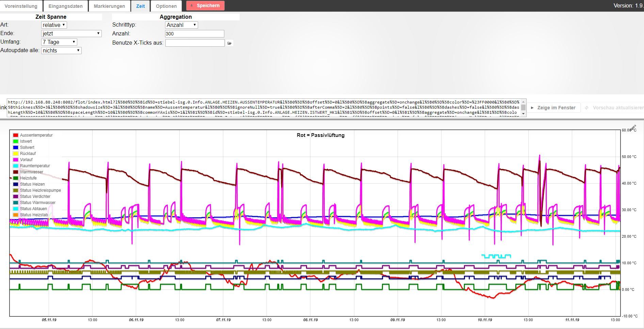Open the Autoupdate alle dropdown
This screenshot has height=329, width=644.
(61, 50)
